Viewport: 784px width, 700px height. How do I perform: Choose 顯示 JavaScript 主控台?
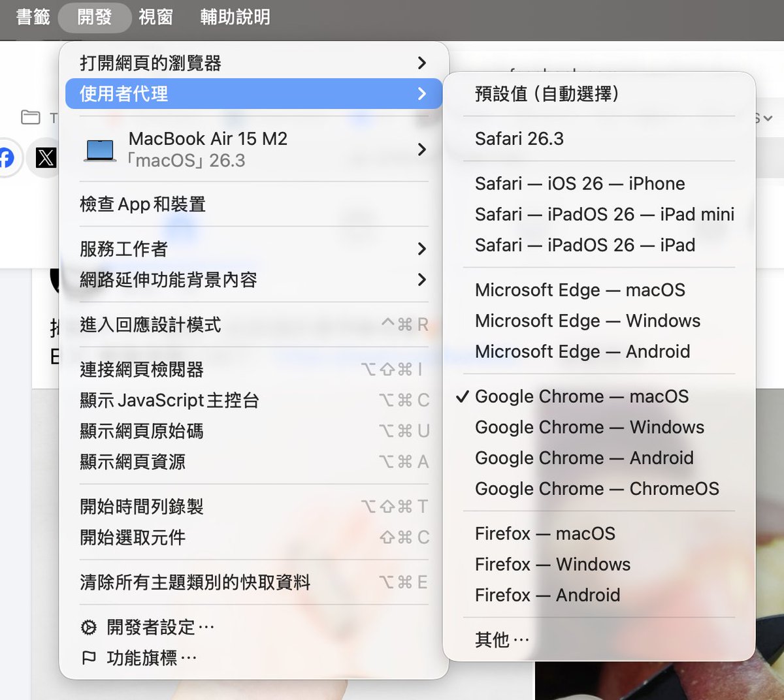pyautogui.click(x=254, y=400)
